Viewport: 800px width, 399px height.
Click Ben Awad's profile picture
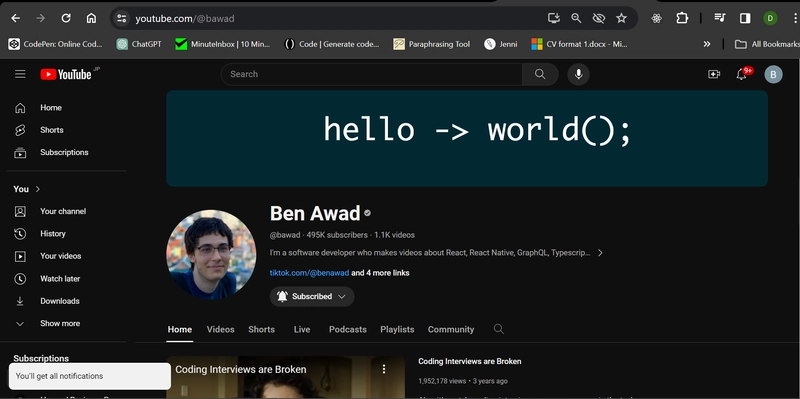point(211,255)
